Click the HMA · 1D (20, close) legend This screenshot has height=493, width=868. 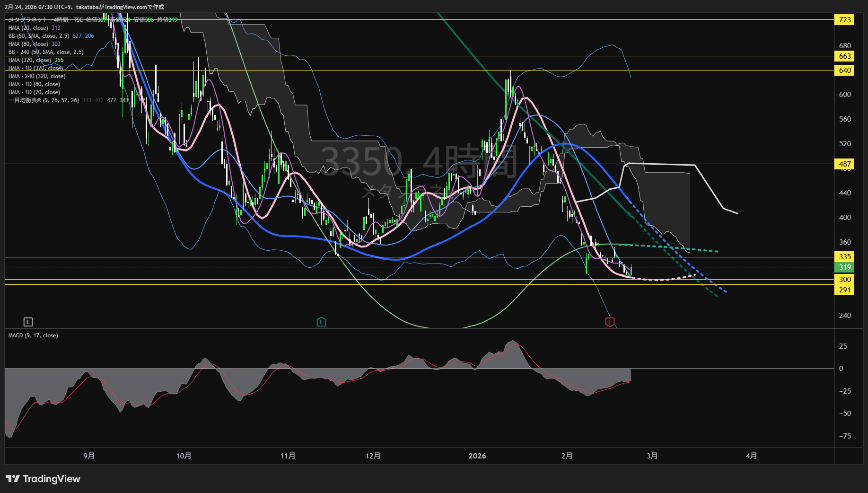[x=34, y=92]
